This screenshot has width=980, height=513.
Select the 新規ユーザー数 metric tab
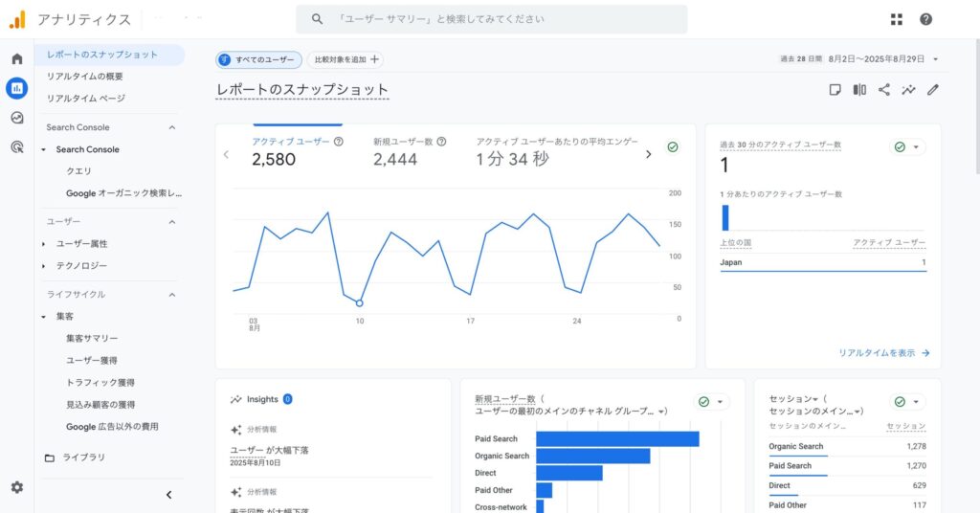[x=410, y=151]
